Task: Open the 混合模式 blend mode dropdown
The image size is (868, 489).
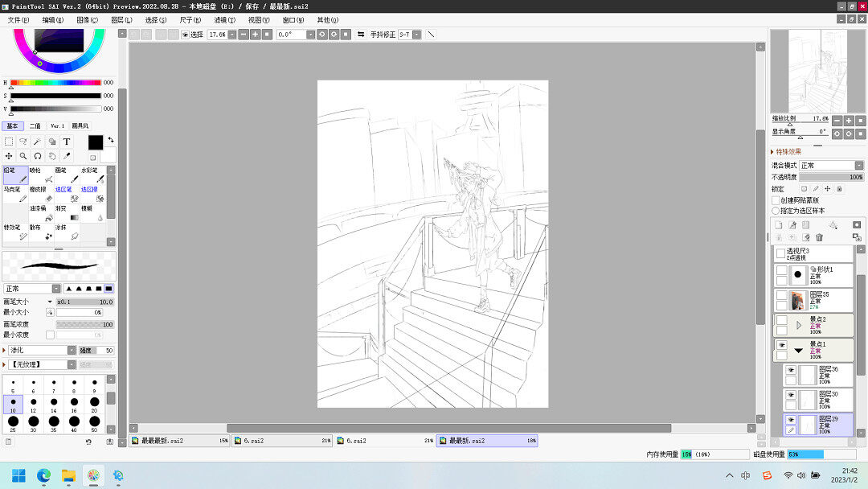Action: pos(831,165)
